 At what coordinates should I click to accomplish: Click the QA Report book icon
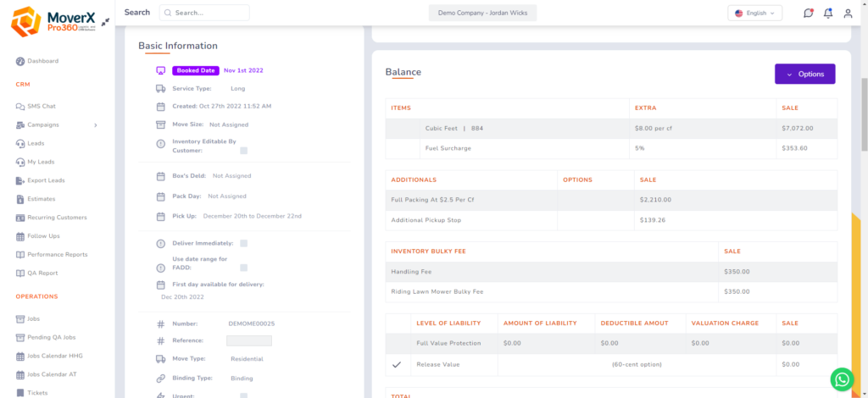[x=20, y=273]
